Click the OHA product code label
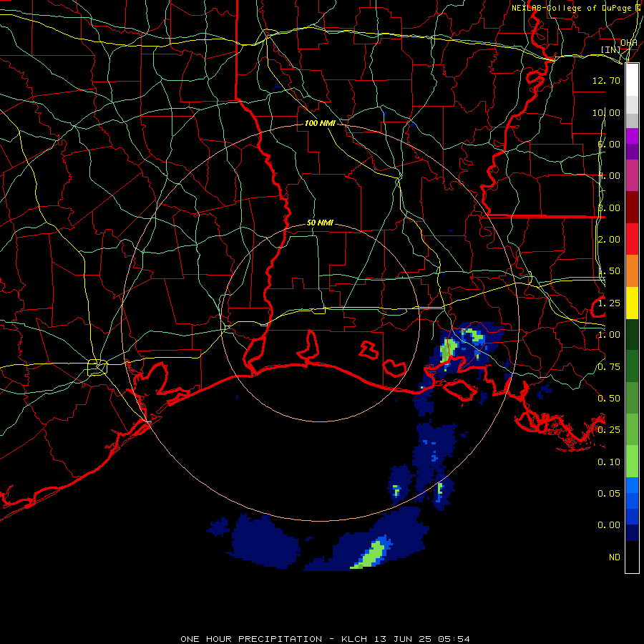The height and width of the screenshot is (644, 644). pyautogui.click(x=629, y=43)
